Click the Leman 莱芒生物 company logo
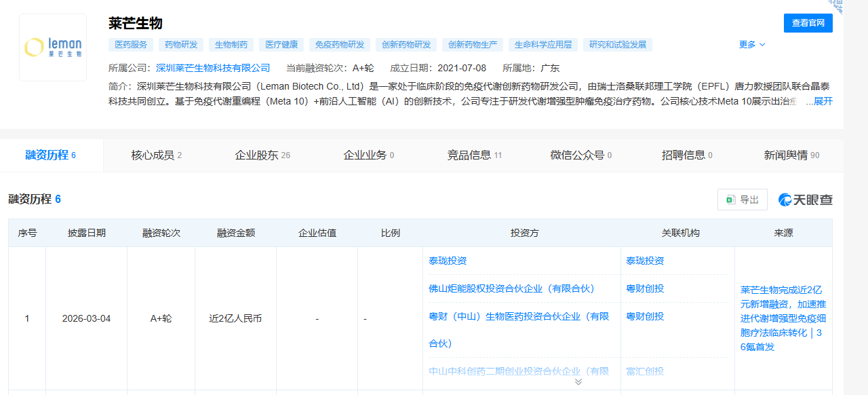 [x=53, y=47]
